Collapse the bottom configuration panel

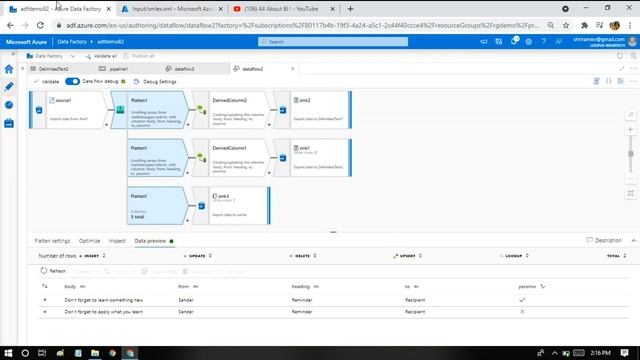point(633,240)
